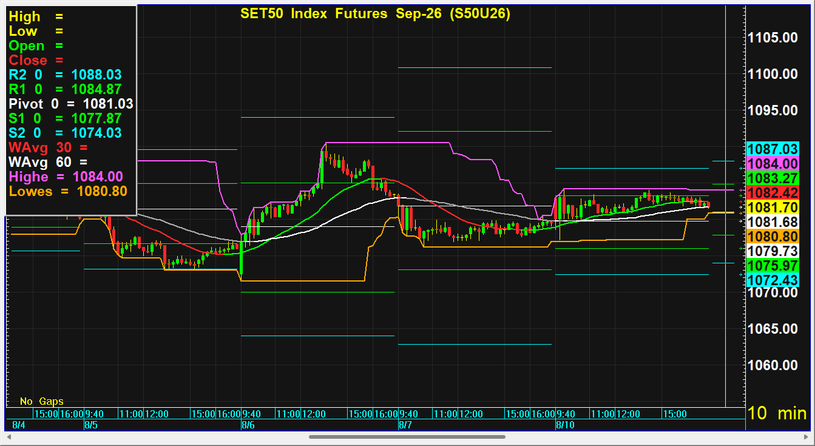Click the Close = row in the legend
The width and height of the screenshot is (815, 446).
coord(36,60)
